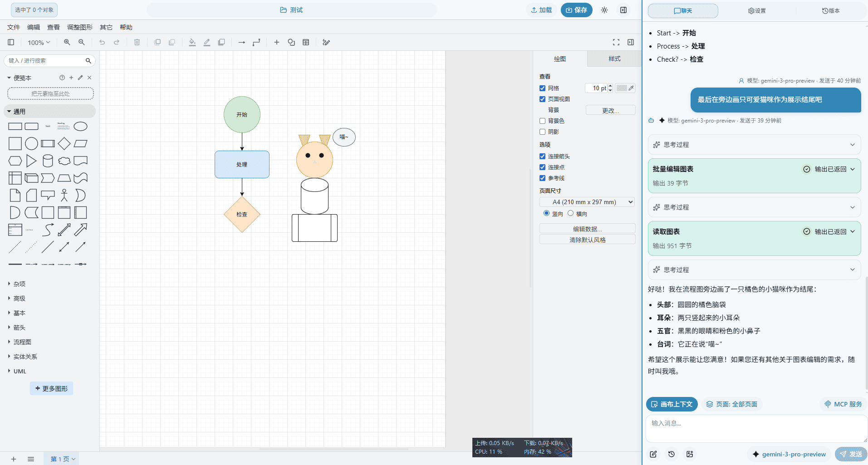This screenshot has height=465, width=868.
Task: Open the 100% zoom level dropdown
Action: (x=39, y=43)
